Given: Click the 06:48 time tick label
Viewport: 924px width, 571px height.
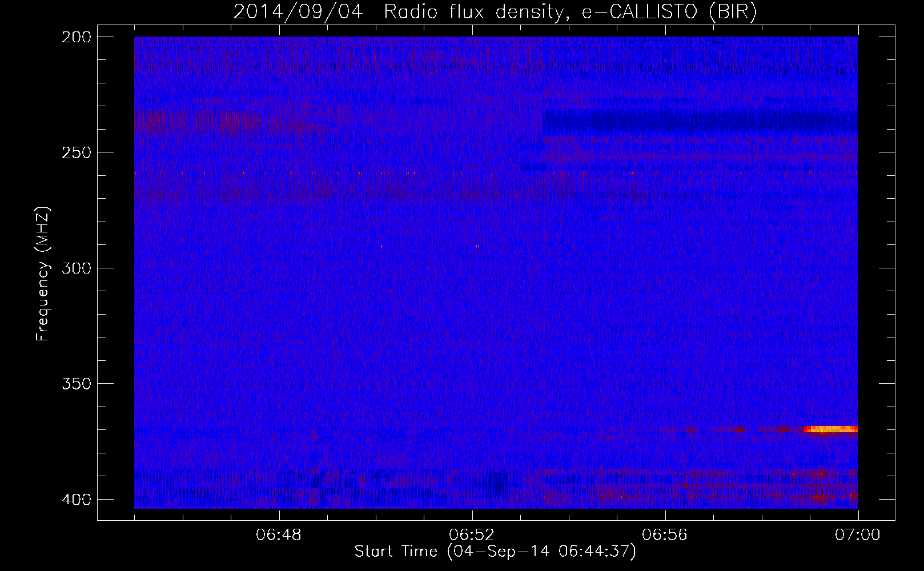Looking at the screenshot, I should tap(279, 535).
